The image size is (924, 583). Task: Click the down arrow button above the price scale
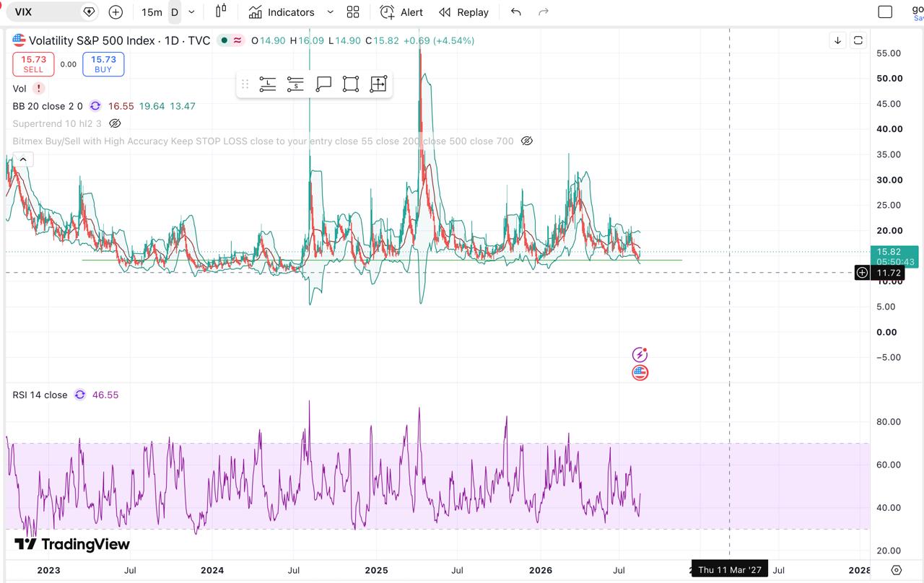pos(837,40)
